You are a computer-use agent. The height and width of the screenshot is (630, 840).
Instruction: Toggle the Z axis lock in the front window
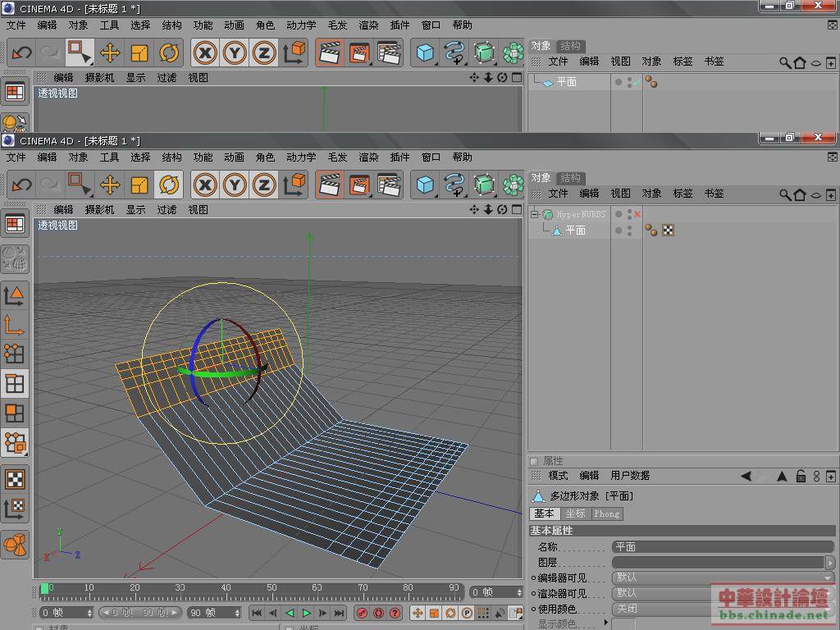coord(264,185)
